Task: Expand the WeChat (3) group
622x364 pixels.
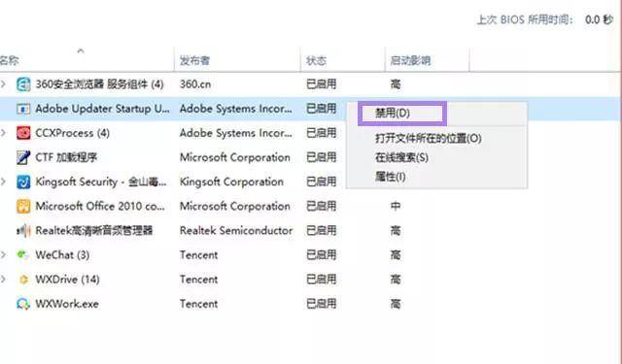Action: 4,254
